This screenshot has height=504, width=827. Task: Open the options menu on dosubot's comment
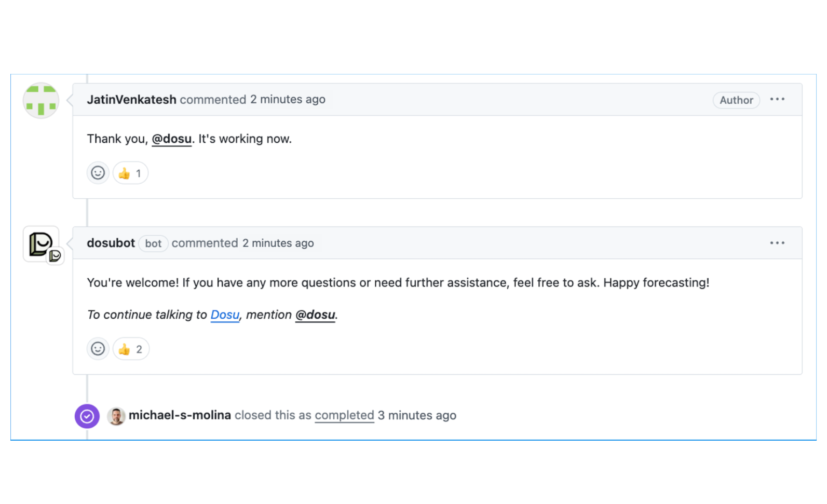(x=777, y=243)
